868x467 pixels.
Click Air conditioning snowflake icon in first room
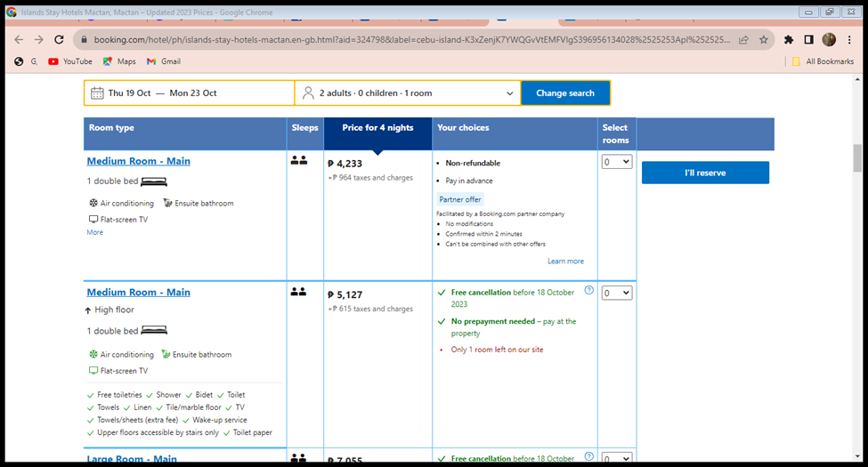click(x=93, y=203)
